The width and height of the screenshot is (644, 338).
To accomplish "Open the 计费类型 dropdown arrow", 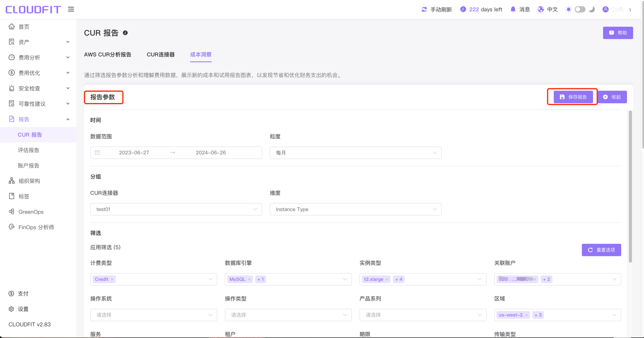I will click(x=210, y=279).
